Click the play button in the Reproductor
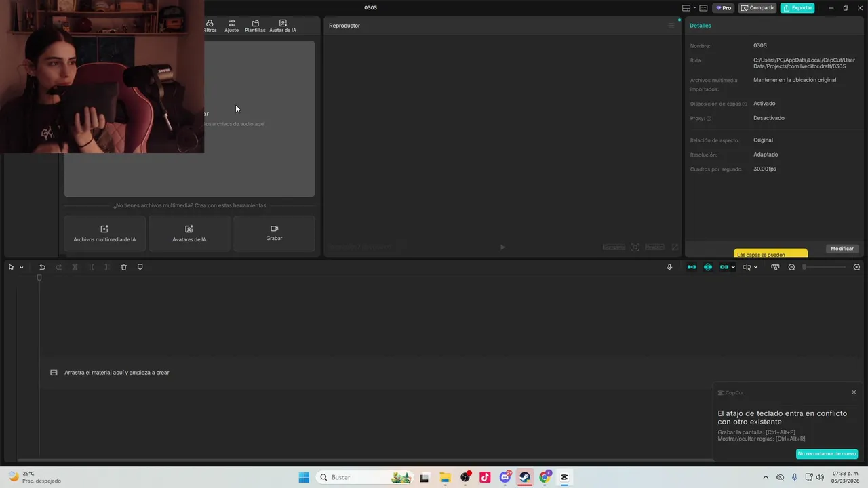Image resolution: width=868 pixels, height=488 pixels. (x=502, y=247)
